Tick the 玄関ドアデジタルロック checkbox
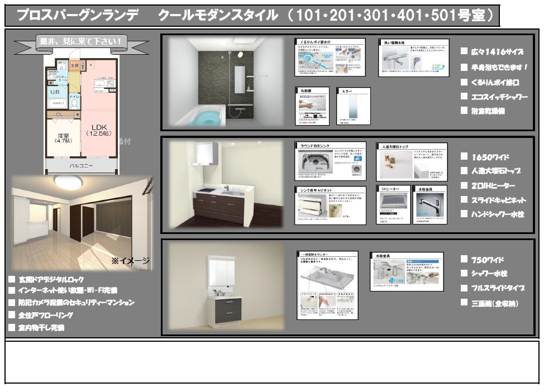This screenshot has height=392, width=544. tap(12, 279)
